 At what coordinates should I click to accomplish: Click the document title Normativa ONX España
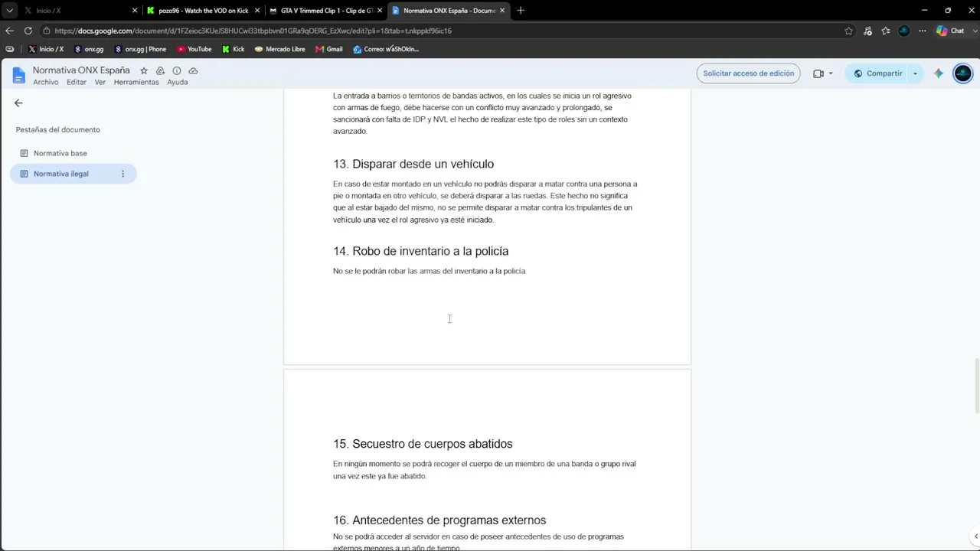tap(81, 70)
